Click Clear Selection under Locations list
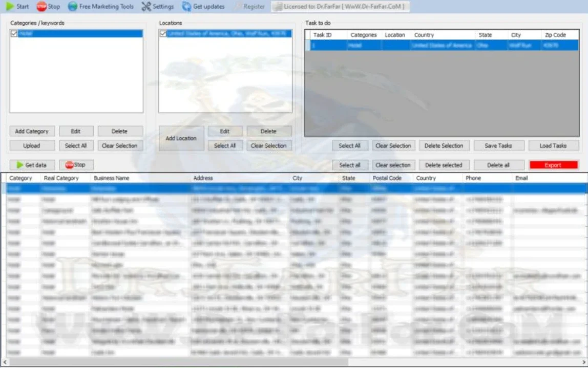 coord(268,146)
